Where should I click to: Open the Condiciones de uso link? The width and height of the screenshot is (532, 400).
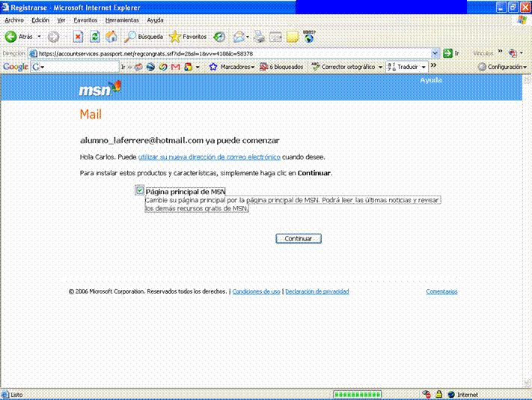click(257, 291)
